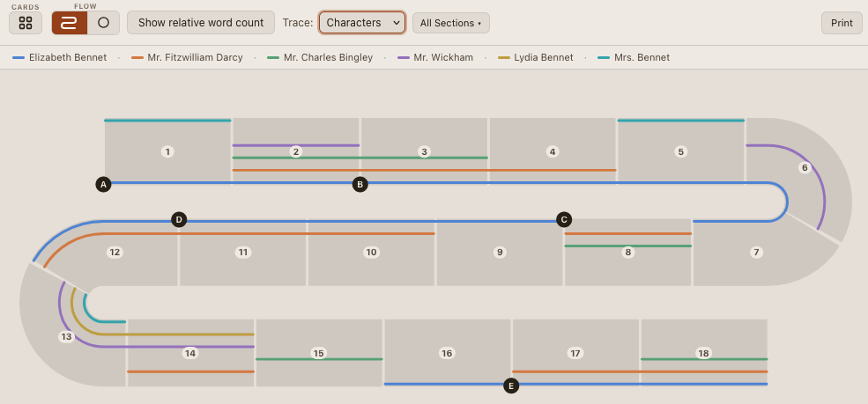Open scene 3 tile
The image size is (868, 404).
point(425,151)
